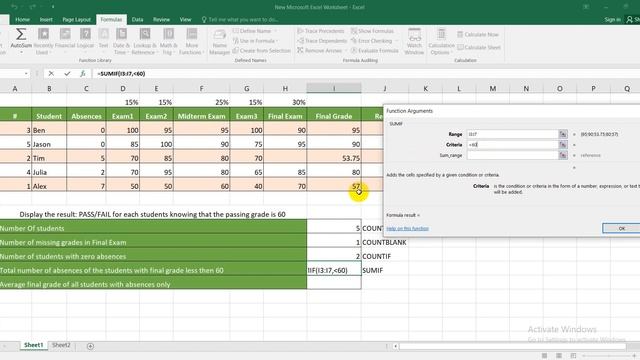Screen dimensions: 640x360
Task: Switch to Normal view in status bar
Action: tap(544, 356)
